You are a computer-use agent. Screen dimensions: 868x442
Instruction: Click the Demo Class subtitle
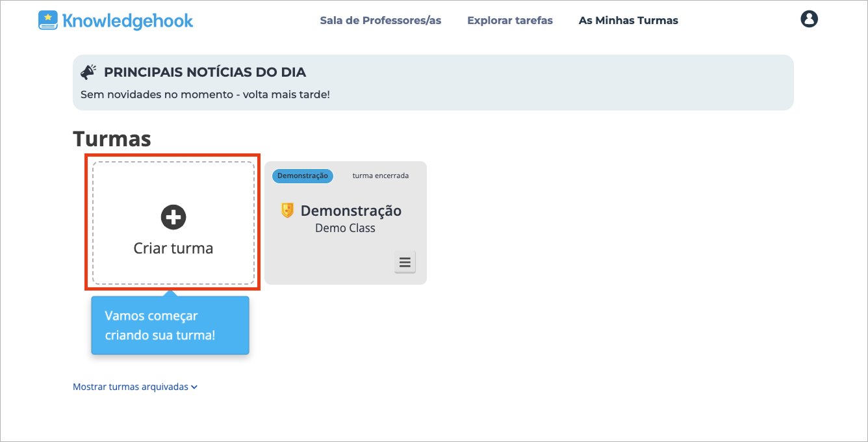coord(345,228)
